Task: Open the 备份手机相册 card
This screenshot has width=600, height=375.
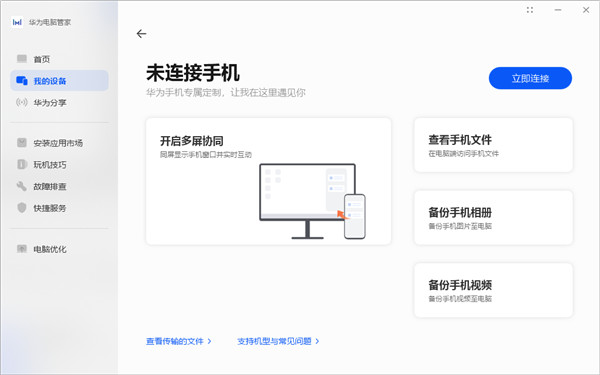Action: pyautogui.click(x=493, y=217)
